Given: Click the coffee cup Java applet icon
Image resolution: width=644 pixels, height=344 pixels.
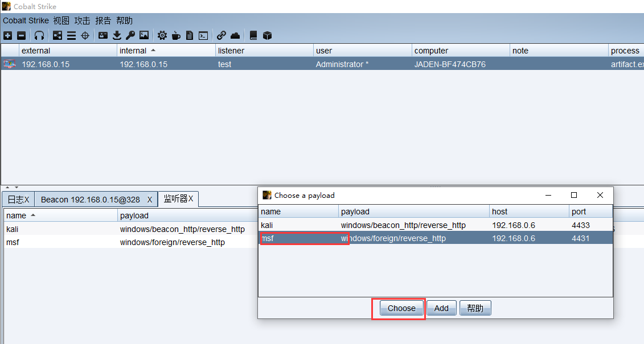Looking at the screenshot, I should tap(176, 35).
